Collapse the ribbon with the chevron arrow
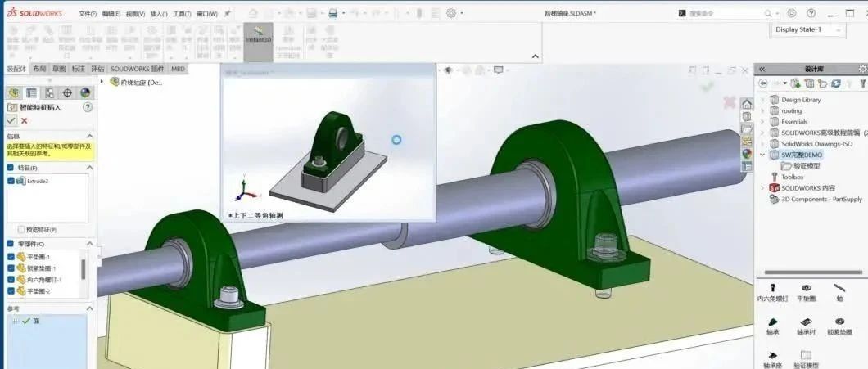This screenshot has height=369, width=868. pyautogui.click(x=535, y=56)
